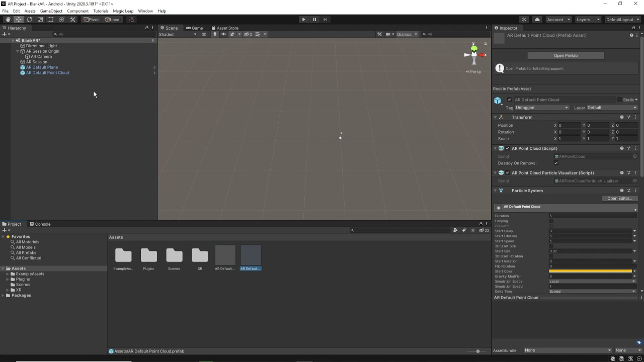
Task: Click search by type icon in Project
Action: click(x=455, y=230)
